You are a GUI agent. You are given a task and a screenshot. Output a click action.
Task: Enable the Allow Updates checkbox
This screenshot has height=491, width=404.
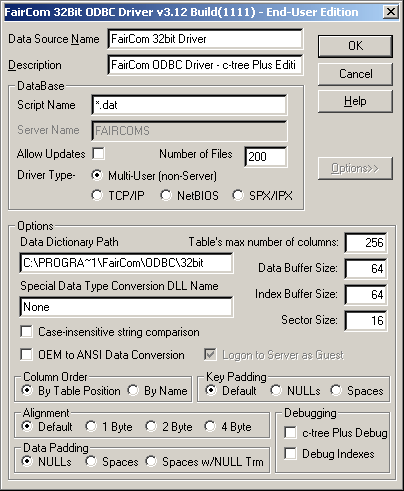[x=98, y=154]
